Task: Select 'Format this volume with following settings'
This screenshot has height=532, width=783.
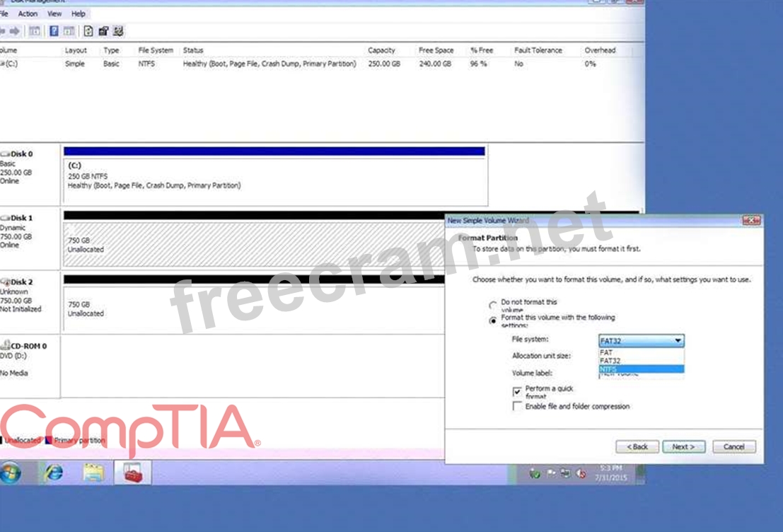Action: [493, 320]
